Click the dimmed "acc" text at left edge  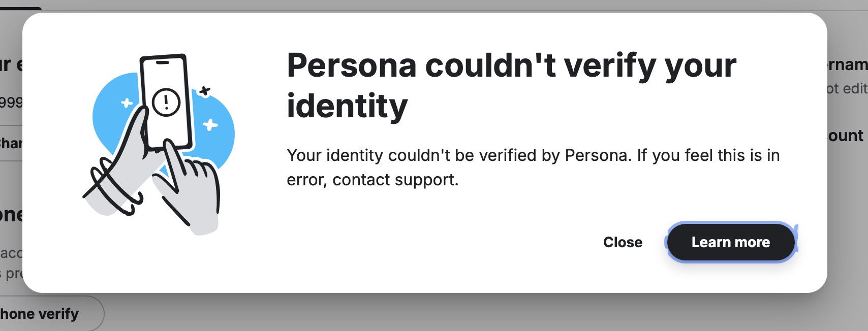(x=11, y=253)
